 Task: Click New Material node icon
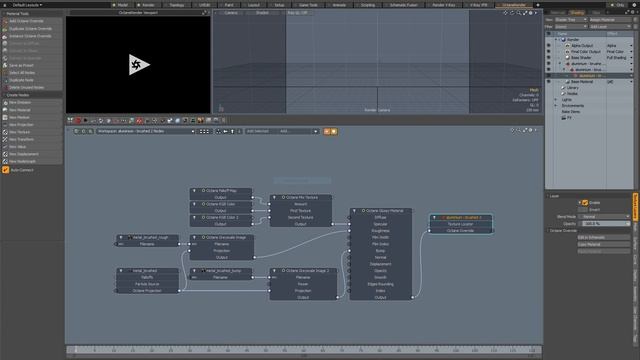[5, 110]
